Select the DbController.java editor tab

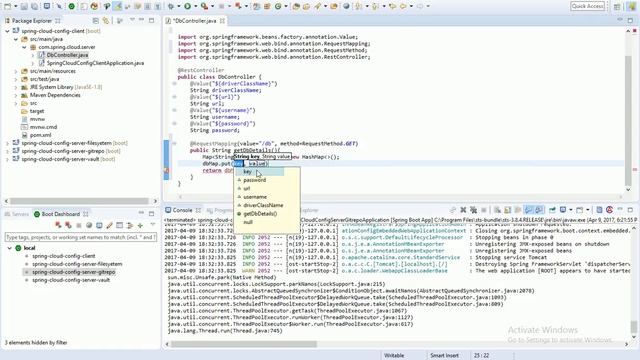[195, 20]
